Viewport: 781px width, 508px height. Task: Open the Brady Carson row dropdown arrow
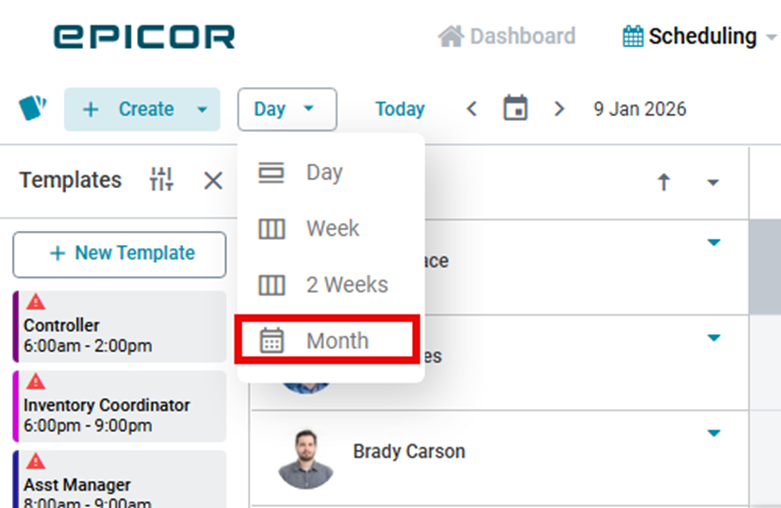tap(713, 433)
